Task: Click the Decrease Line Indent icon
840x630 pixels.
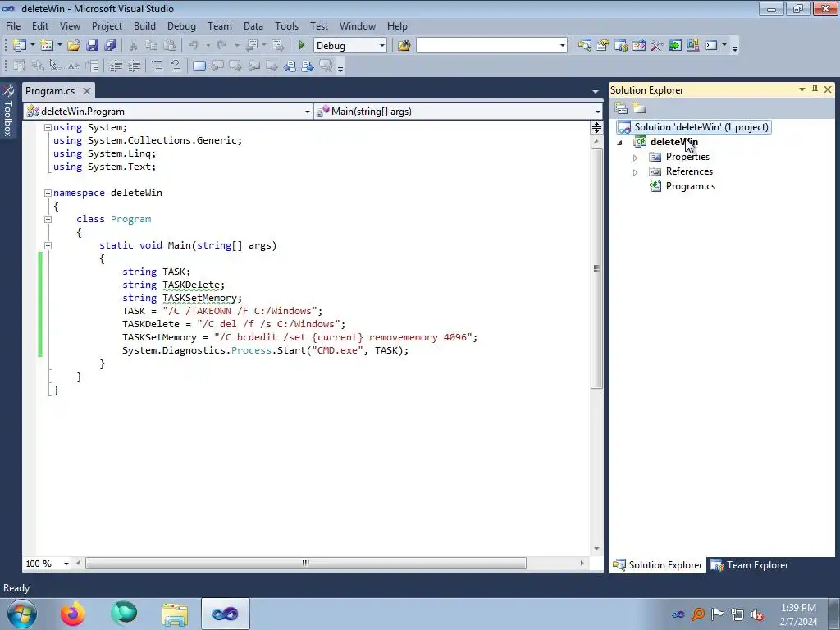Action: coord(116,66)
